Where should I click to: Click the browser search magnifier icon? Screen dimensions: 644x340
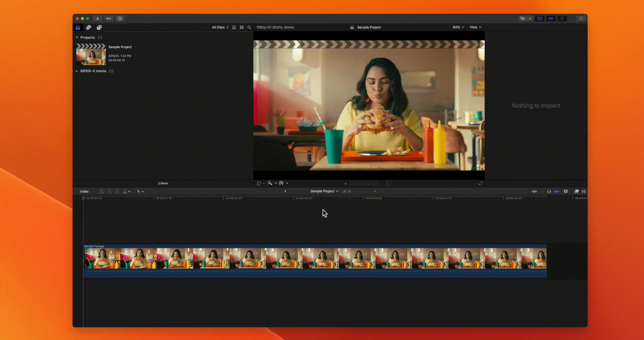[x=249, y=27]
